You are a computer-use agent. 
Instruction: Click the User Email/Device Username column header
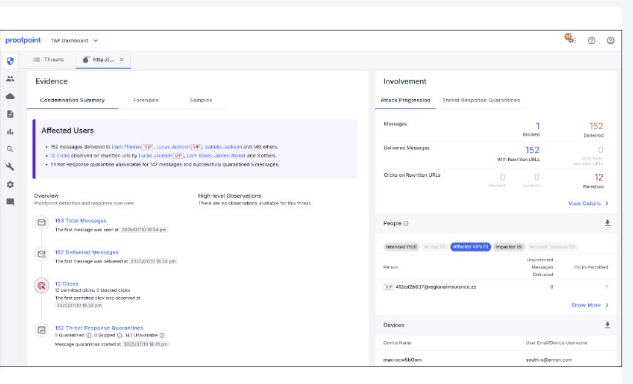pyautogui.click(x=556, y=343)
